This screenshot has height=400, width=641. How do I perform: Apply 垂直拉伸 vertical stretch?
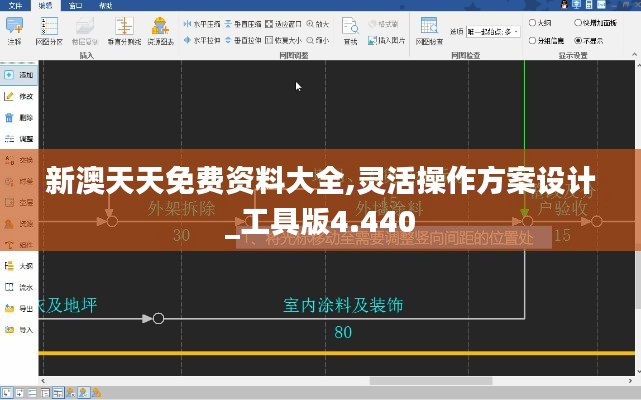(x=243, y=40)
